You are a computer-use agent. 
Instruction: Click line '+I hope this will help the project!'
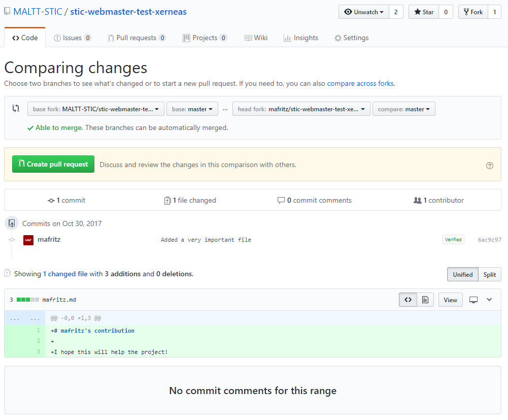pos(109,352)
